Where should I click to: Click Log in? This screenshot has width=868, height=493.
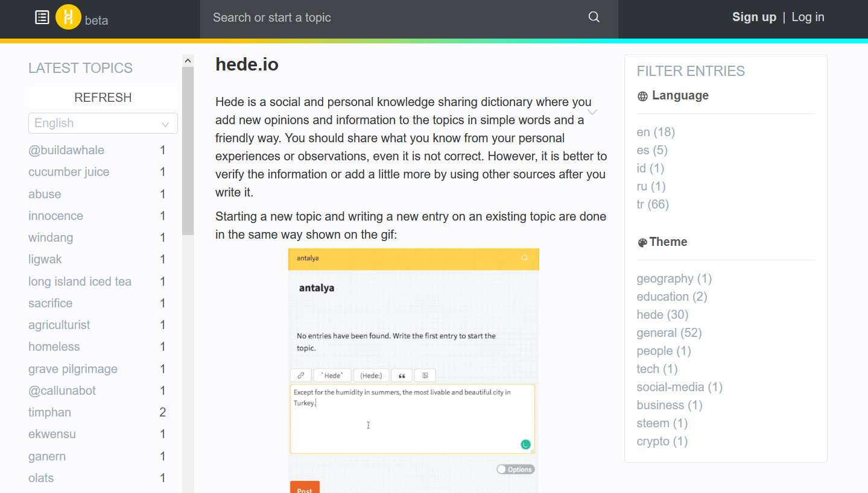[x=808, y=17]
